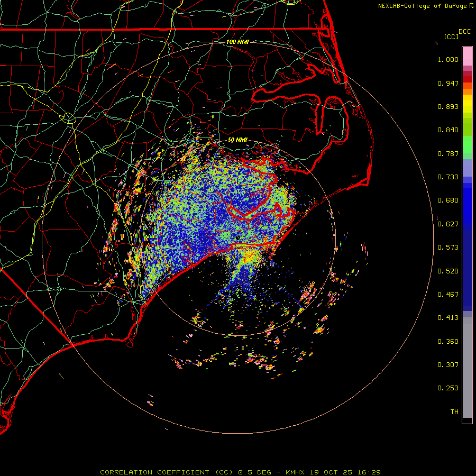
Task: Click the 1.000 legend value
Action: point(448,59)
